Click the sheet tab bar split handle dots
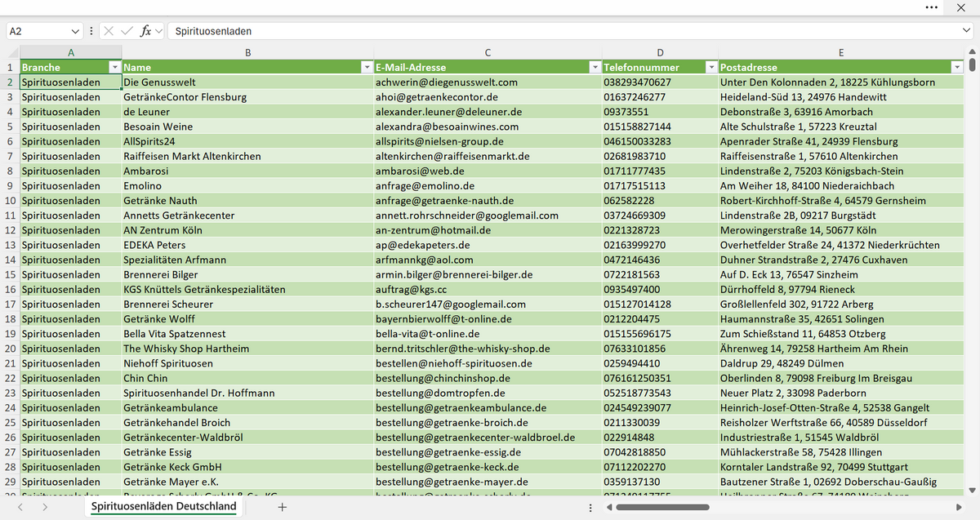 click(x=590, y=507)
